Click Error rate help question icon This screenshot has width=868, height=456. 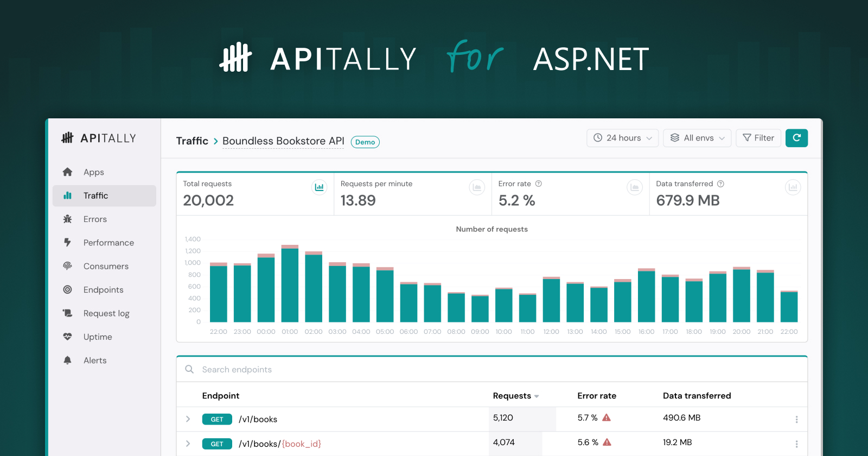539,183
